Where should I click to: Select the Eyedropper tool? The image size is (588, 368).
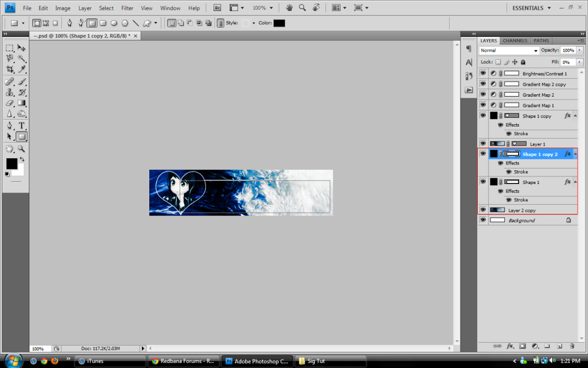[21, 69]
